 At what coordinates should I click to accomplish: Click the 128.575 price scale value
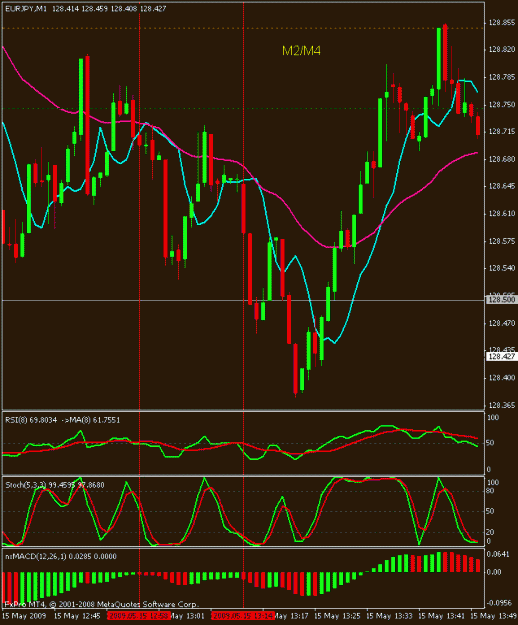coord(502,241)
